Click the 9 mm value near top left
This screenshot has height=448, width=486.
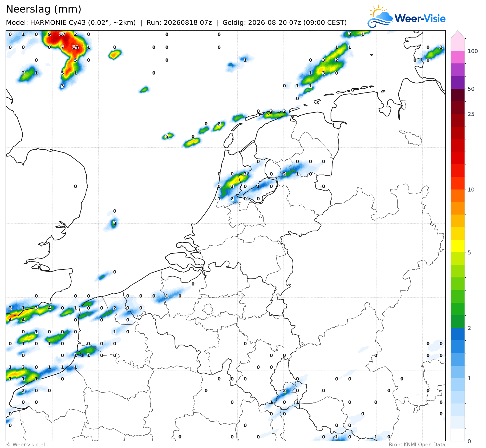pyautogui.click(x=49, y=34)
